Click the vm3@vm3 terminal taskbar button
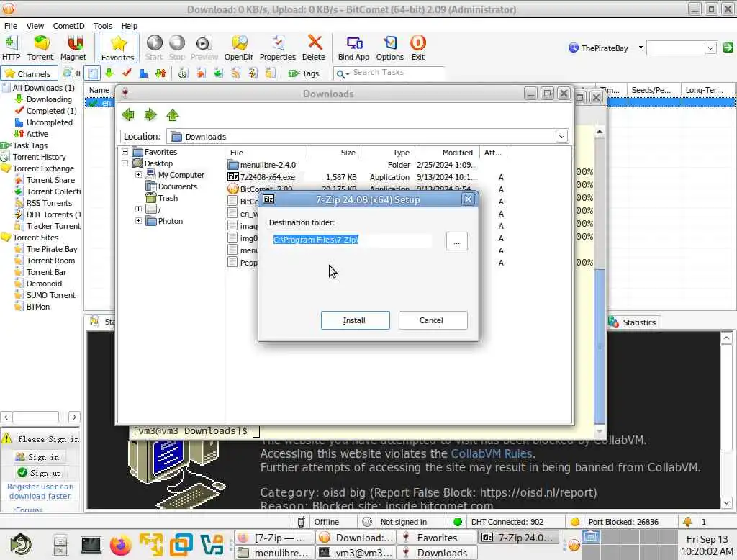The height and width of the screenshot is (560, 737). (x=357, y=553)
